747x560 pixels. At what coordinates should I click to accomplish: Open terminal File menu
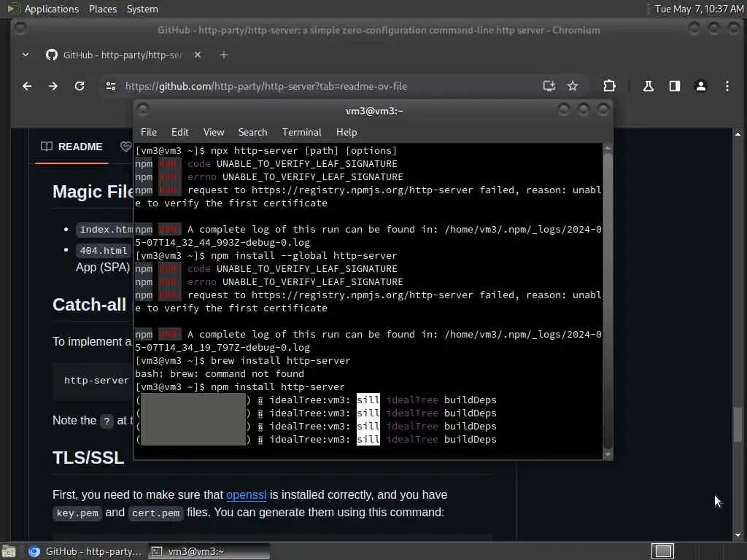149,133
